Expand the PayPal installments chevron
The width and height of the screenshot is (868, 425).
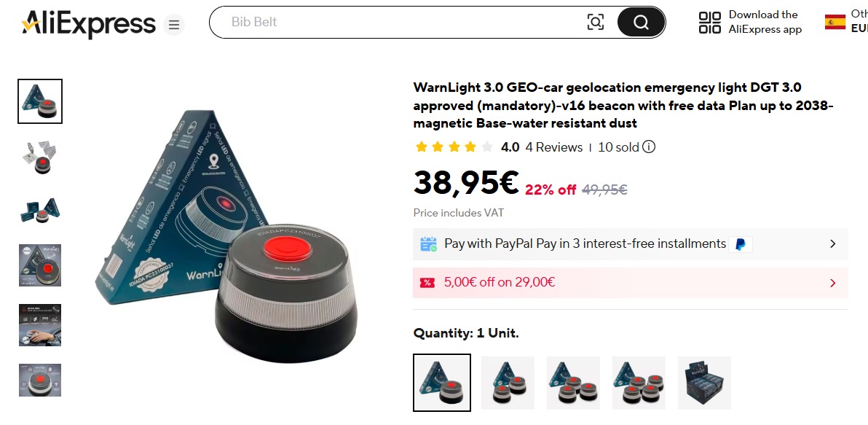[x=832, y=243]
